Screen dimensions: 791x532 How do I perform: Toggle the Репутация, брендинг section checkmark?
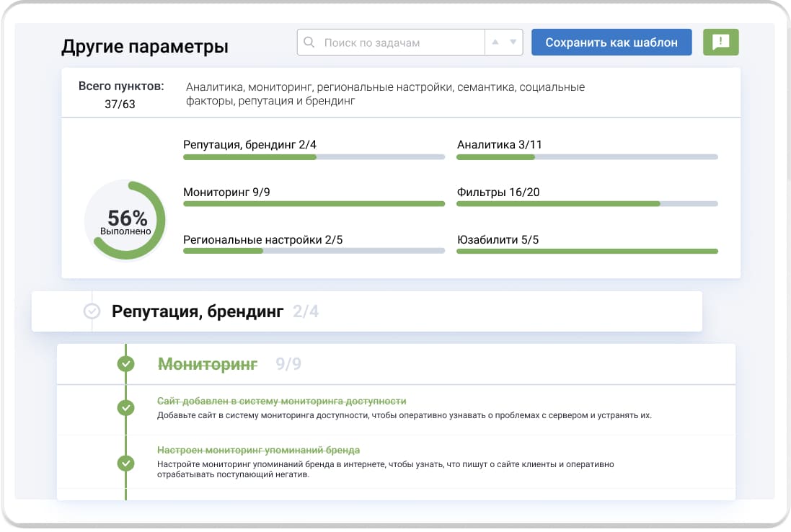coord(92,311)
